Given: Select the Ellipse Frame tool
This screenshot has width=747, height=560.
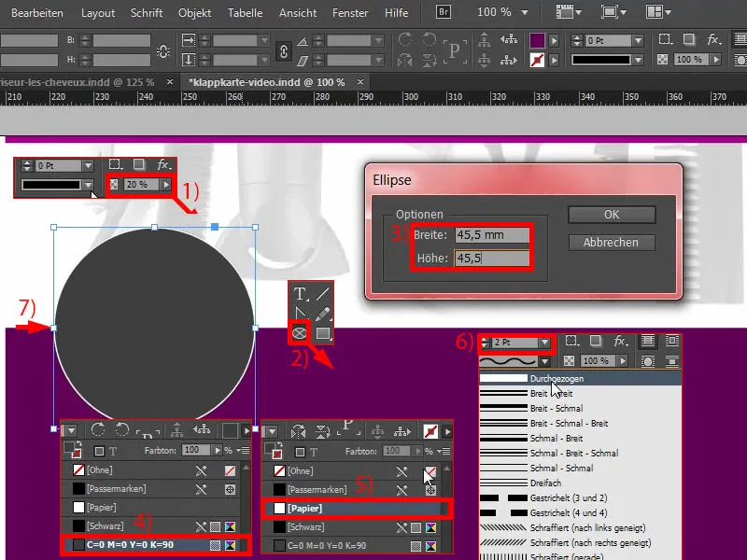Looking at the screenshot, I should coord(299,332).
